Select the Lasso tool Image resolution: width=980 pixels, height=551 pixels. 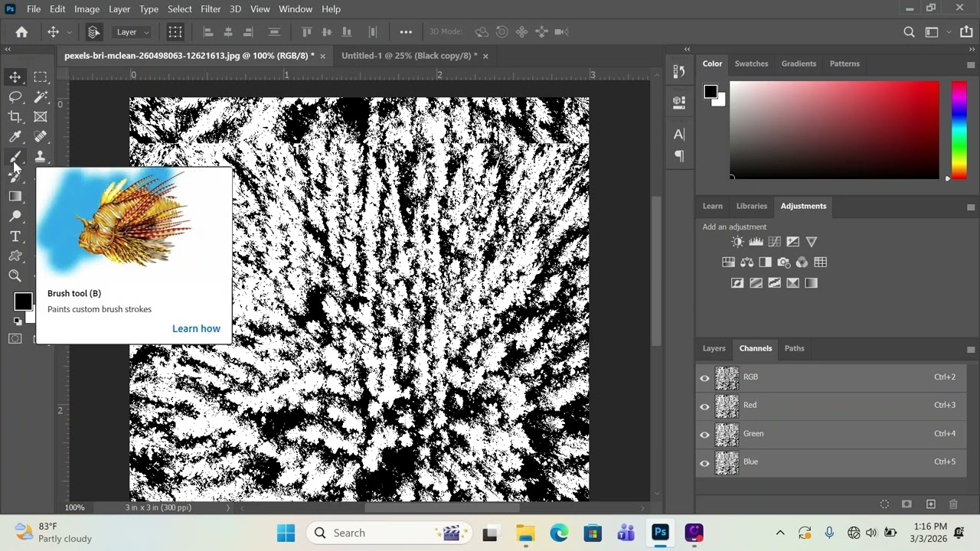pyautogui.click(x=15, y=96)
